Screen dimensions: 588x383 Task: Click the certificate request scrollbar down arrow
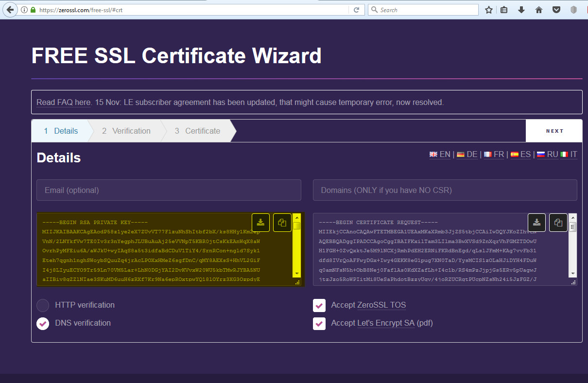[x=573, y=274]
